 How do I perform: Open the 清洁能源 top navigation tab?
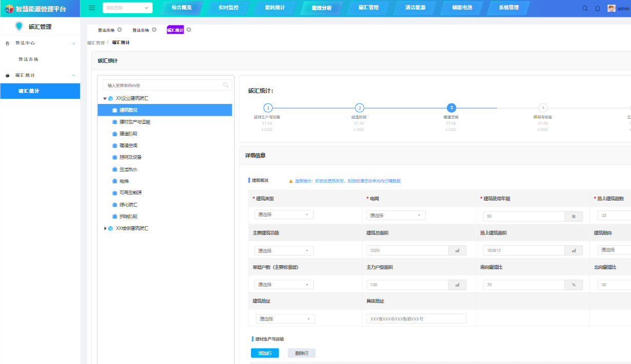point(415,8)
